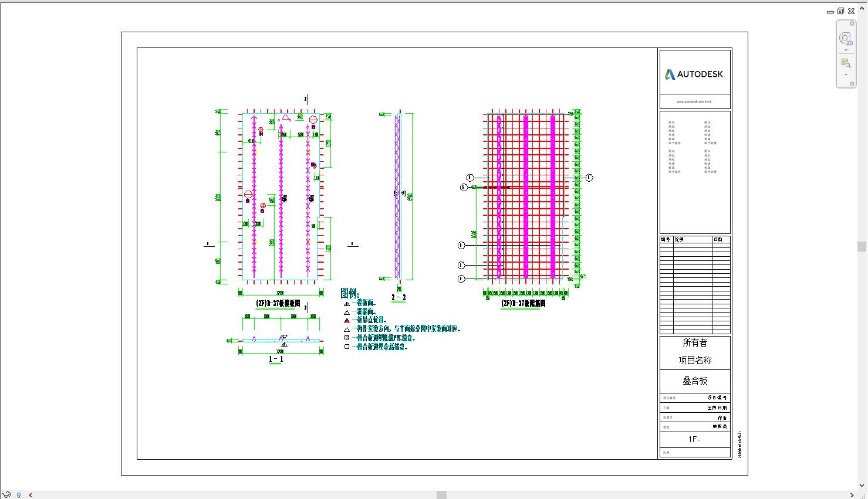This screenshot has width=868, height=499.
Task: Click the vertical scrollbar down arrow
Action: click(x=862, y=486)
